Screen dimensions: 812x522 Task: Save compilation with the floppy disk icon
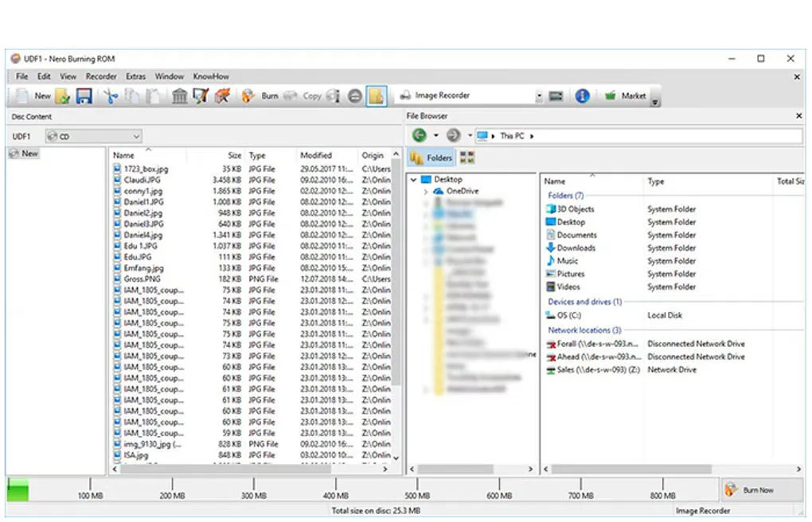point(84,96)
